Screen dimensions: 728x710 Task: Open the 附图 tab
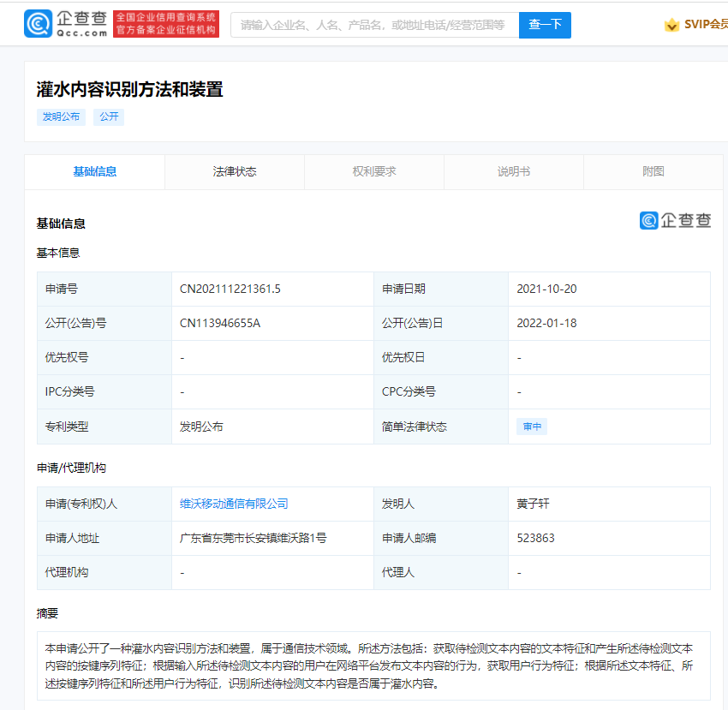pyautogui.click(x=653, y=171)
